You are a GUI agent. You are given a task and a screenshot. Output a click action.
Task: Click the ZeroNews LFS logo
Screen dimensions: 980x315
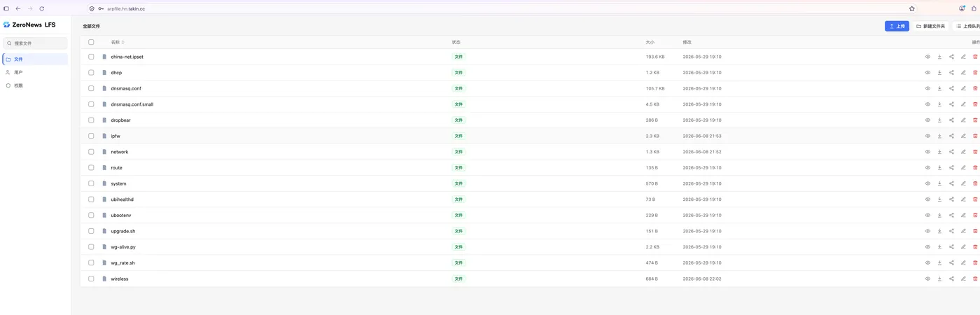[x=29, y=24]
